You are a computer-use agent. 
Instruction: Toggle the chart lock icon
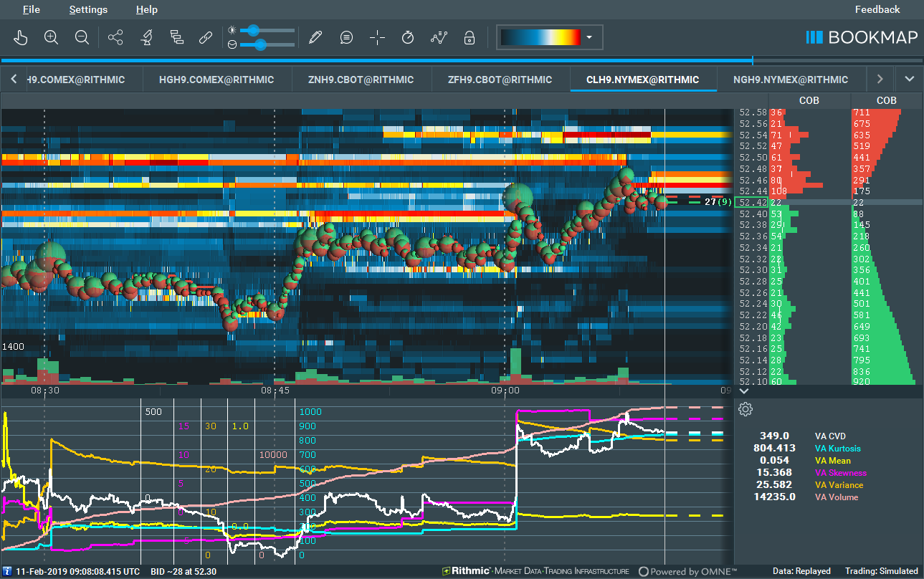470,37
